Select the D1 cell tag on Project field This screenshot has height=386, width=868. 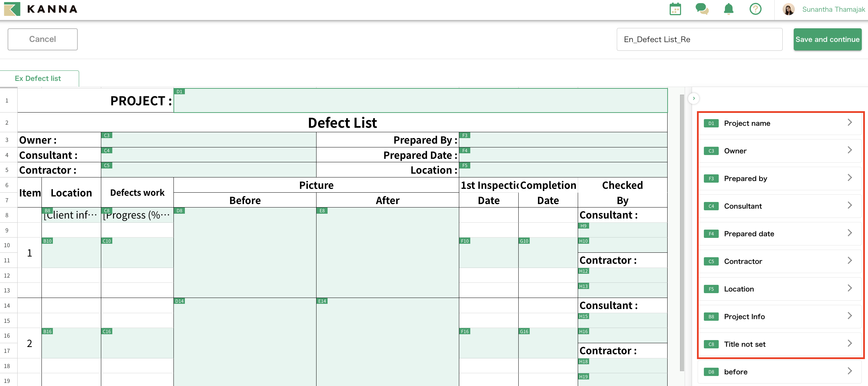pyautogui.click(x=180, y=91)
